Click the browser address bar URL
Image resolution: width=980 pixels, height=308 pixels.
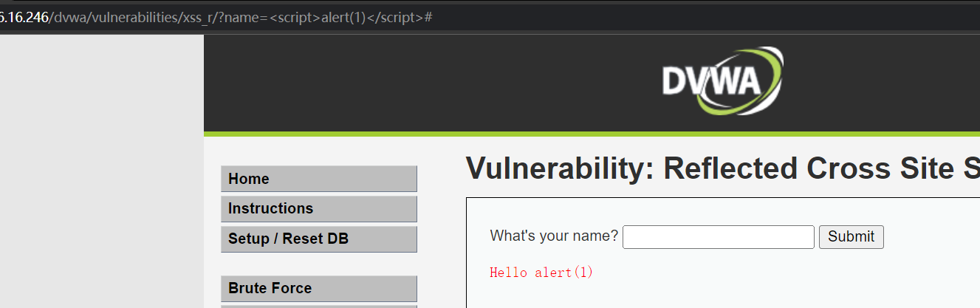pos(216,17)
